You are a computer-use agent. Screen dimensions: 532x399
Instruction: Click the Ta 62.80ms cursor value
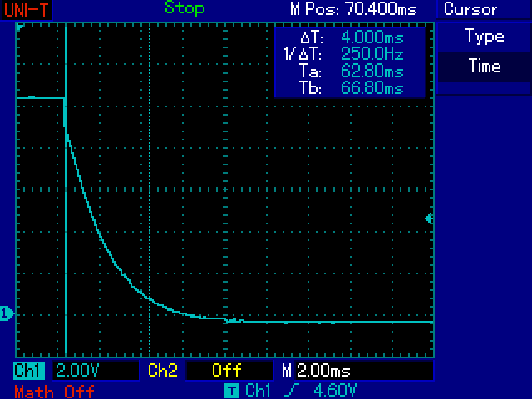click(x=372, y=71)
